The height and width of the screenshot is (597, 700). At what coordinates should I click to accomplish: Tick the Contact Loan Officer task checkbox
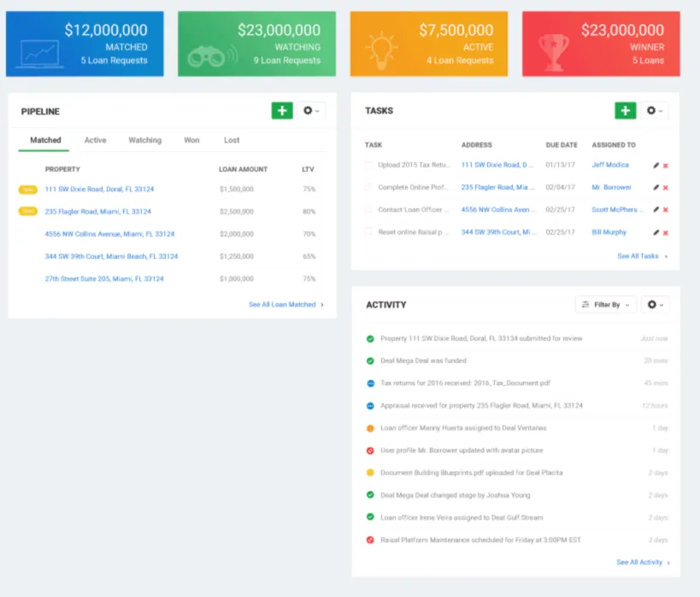point(370,209)
